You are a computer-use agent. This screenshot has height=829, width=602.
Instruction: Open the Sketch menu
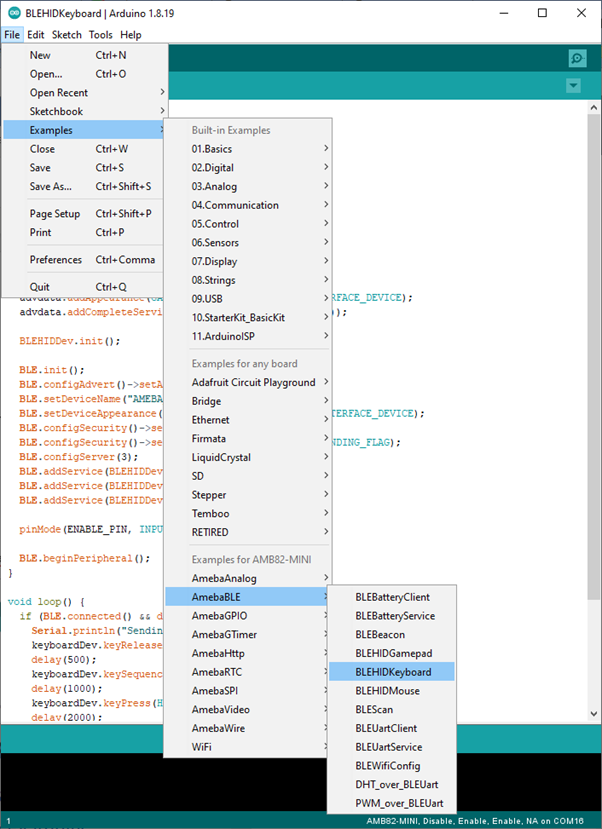(x=67, y=35)
